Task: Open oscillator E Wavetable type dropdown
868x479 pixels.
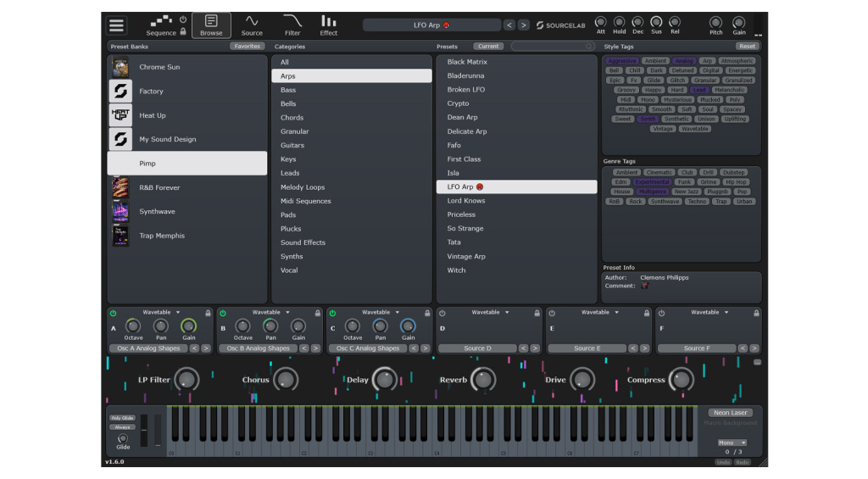Action: [x=599, y=312]
